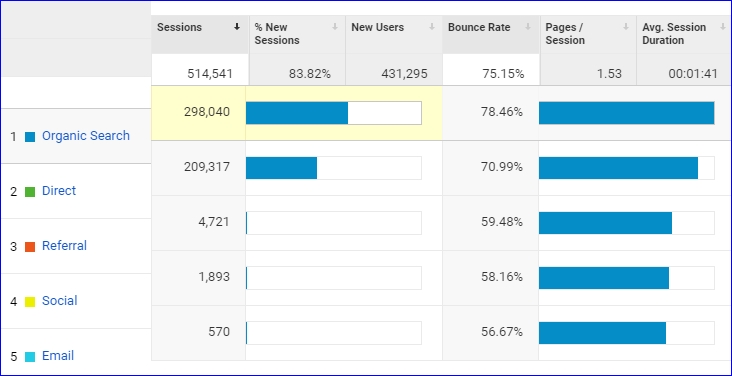
Task: Click the cyan Email color swatch
Action: 30,357
